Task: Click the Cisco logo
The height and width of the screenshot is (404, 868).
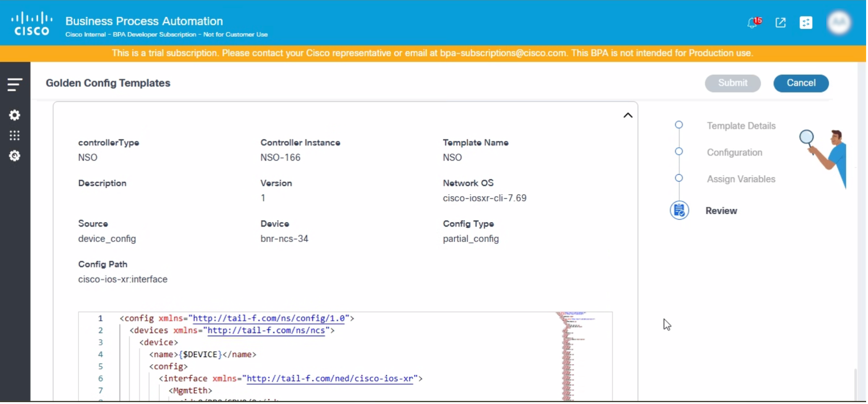Action: coord(31,23)
